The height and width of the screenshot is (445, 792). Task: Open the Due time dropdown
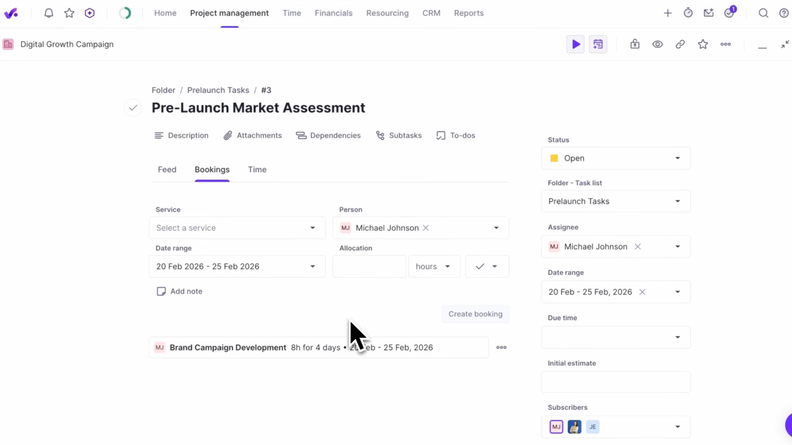coord(616,337)
